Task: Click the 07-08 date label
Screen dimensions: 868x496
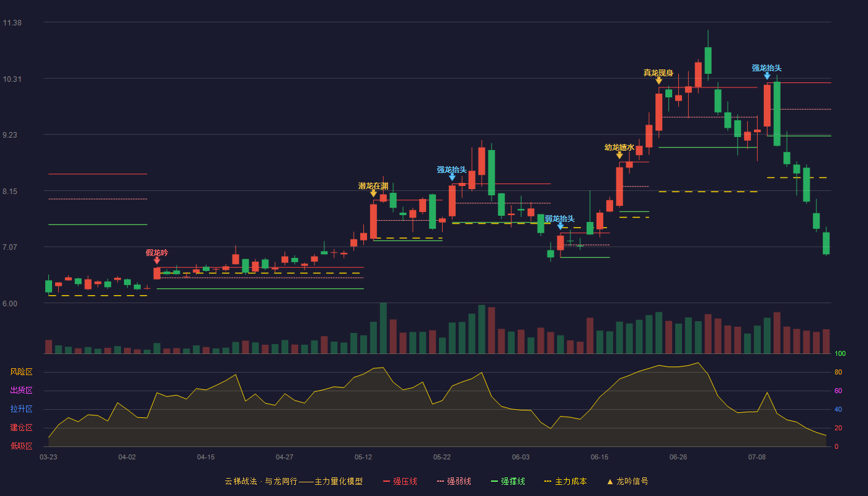Action: coord(757,457)
